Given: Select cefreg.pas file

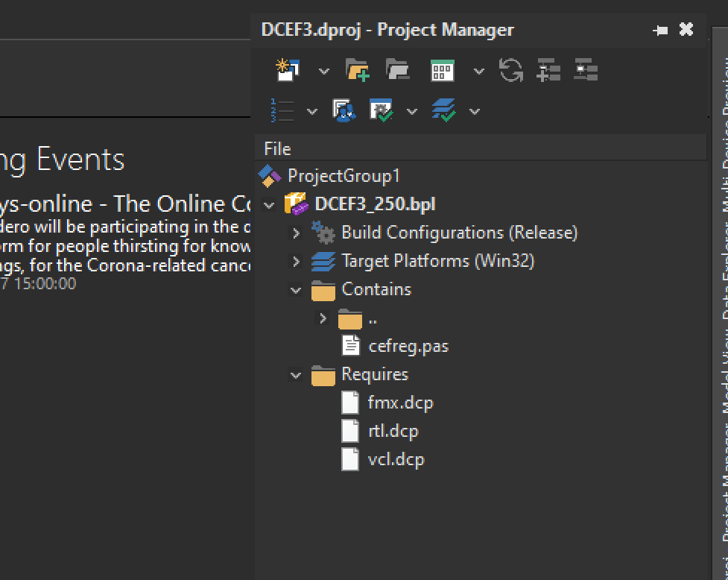Looking at the screenshot, I should pos(408,347).
